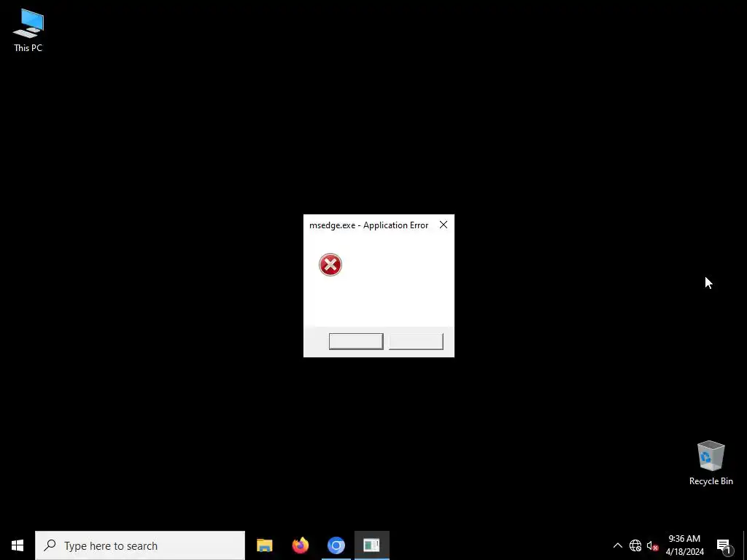Screen dimensions: 747x560
Task: Click the Show desktop strip beside notifications
Action: click(x=745, y=545)
